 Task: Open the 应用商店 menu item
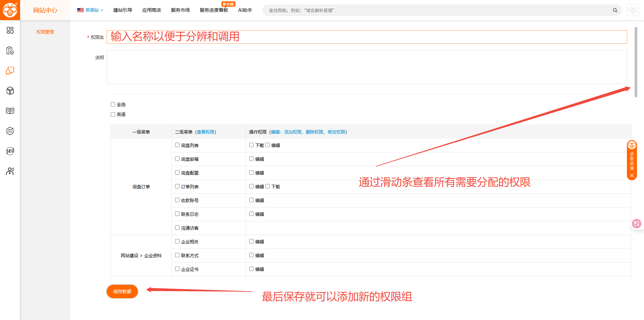click(151, 10)
